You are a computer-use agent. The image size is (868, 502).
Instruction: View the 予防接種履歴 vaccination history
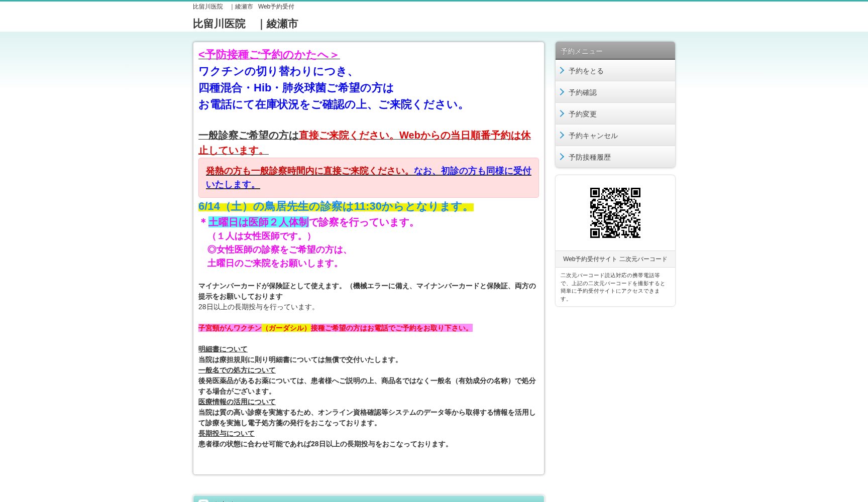coord(590,157)
